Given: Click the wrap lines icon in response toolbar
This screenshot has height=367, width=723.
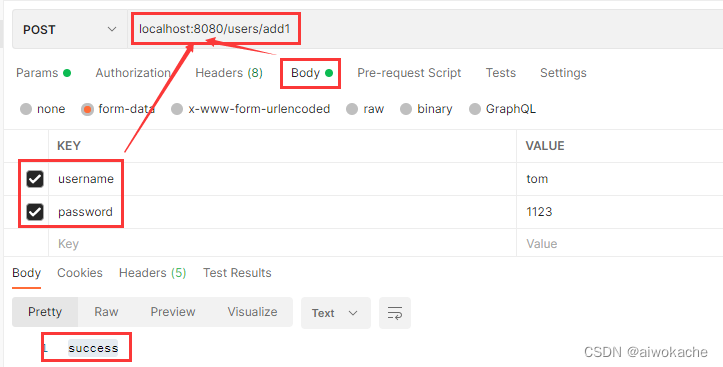Looking at the screenshot, I should tap(395, 313).
